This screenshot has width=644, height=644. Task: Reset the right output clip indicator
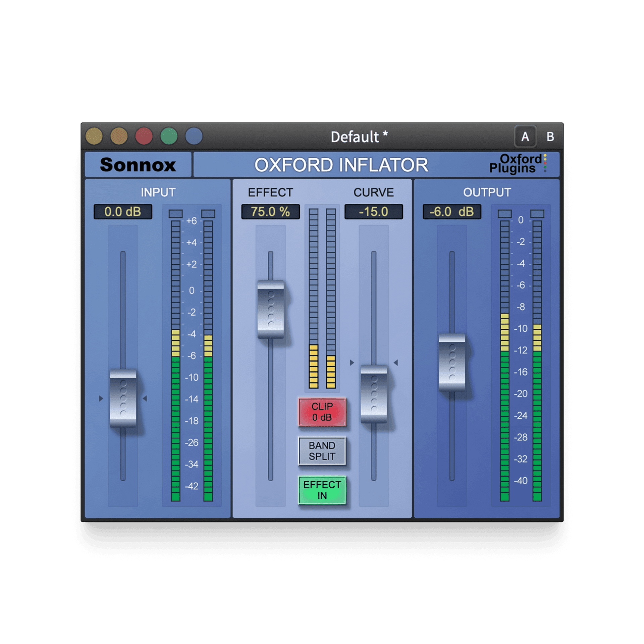pos(537,214)
